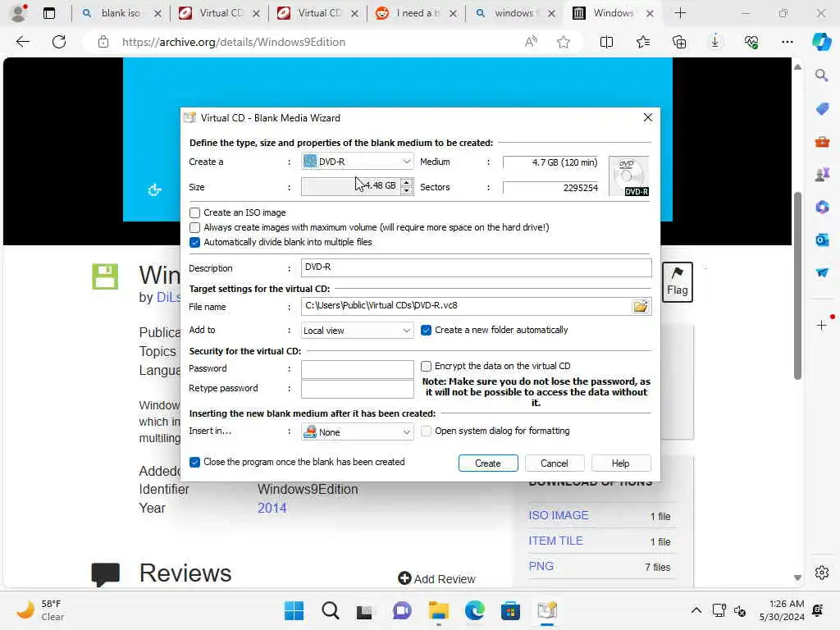Open the Collections icon in Edge
This screenshot has height=630, width=840.
pos(678,42)
